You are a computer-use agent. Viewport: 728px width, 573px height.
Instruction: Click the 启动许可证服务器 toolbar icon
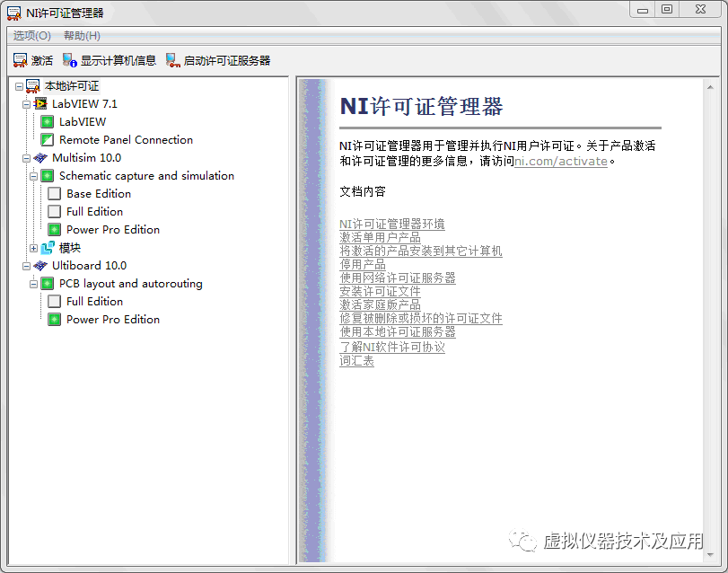(172, 60)
